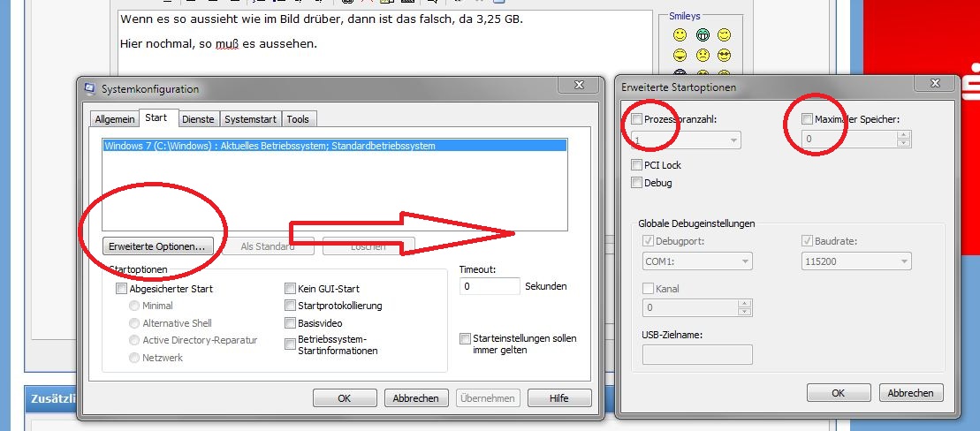The width and height of the screenshot is (980, 431).
Task: Switch to the Allgemein tab
Action: pyautogui.click(x=114, y=119)
